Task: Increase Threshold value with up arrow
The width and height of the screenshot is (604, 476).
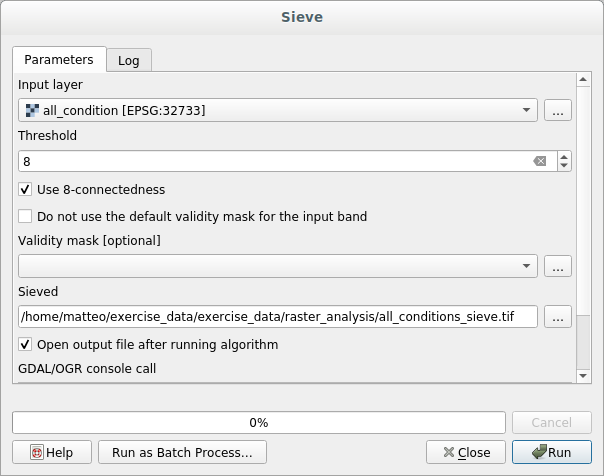Action: pos(564,157)
